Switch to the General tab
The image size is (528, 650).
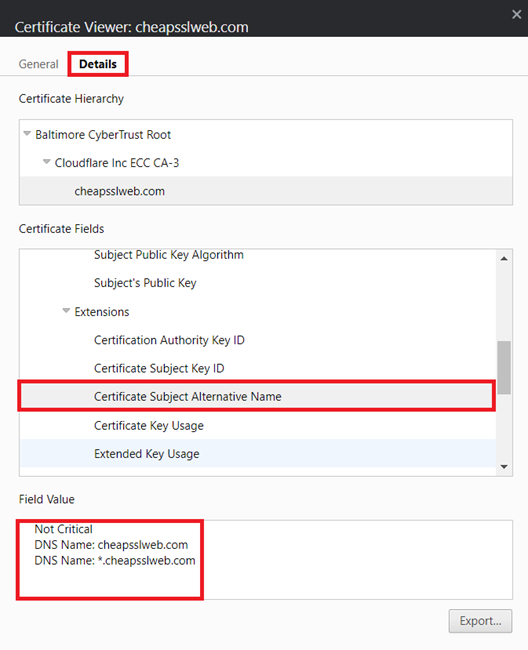coord(39,64)
